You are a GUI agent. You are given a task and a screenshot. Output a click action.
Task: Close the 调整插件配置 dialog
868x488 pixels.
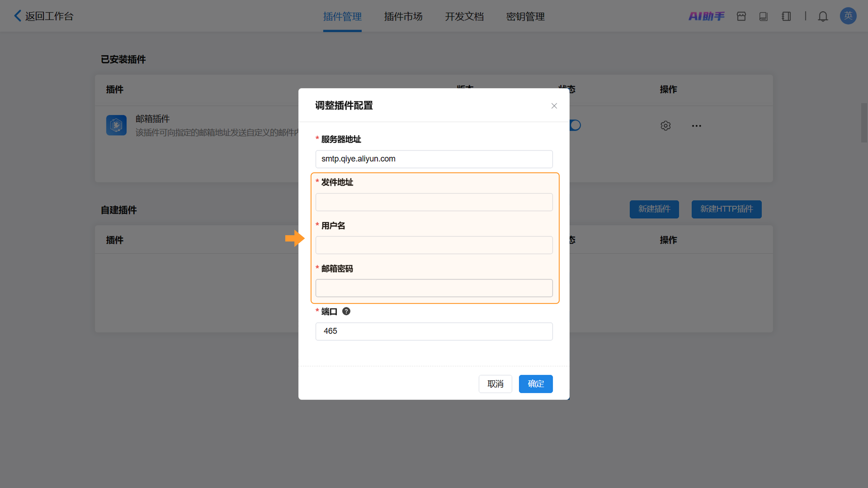point(554,106)
